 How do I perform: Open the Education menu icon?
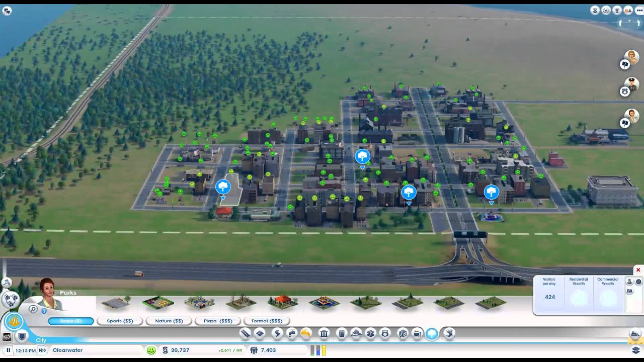coord(402,333)
